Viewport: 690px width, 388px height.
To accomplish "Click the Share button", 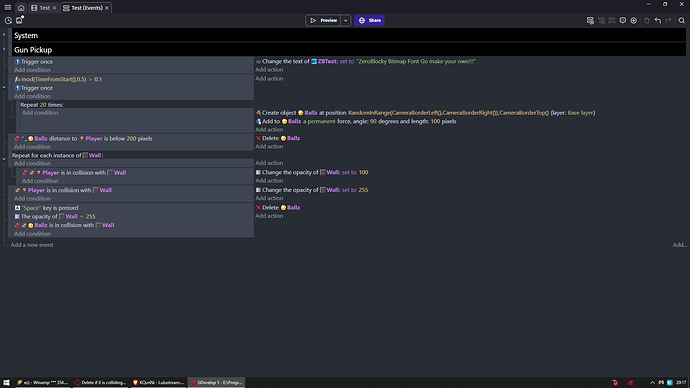I will pos(369,20).
